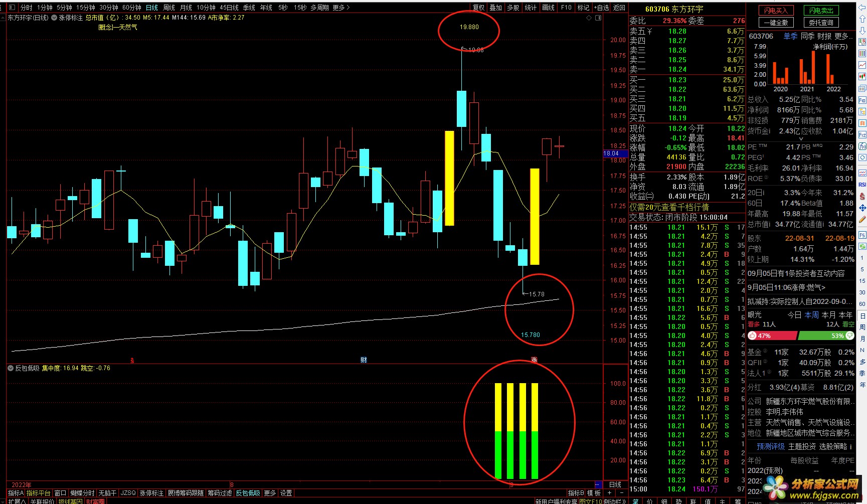Click the down-arrow icon in right sidebar
This screenshot has width=867, height=504.
[862, 30]
